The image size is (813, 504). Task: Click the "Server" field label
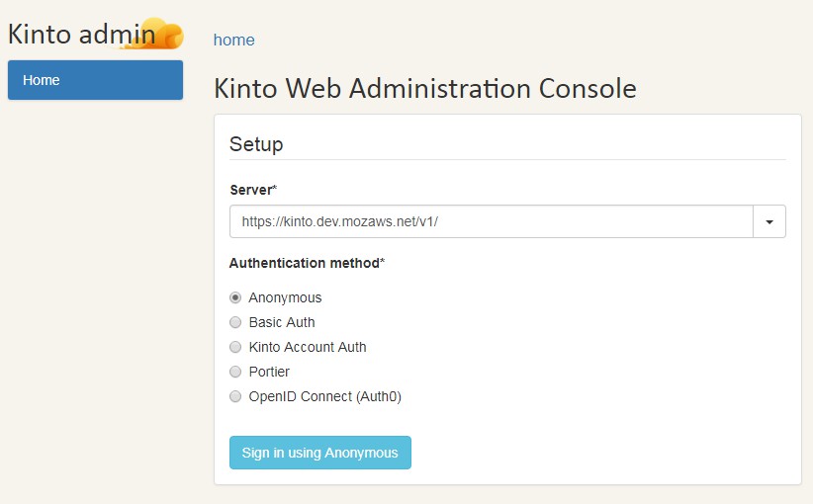[x=250, y=189]
